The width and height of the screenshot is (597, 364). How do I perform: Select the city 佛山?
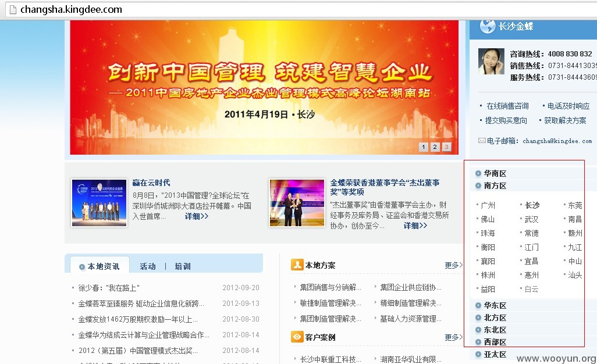[488, 219]
